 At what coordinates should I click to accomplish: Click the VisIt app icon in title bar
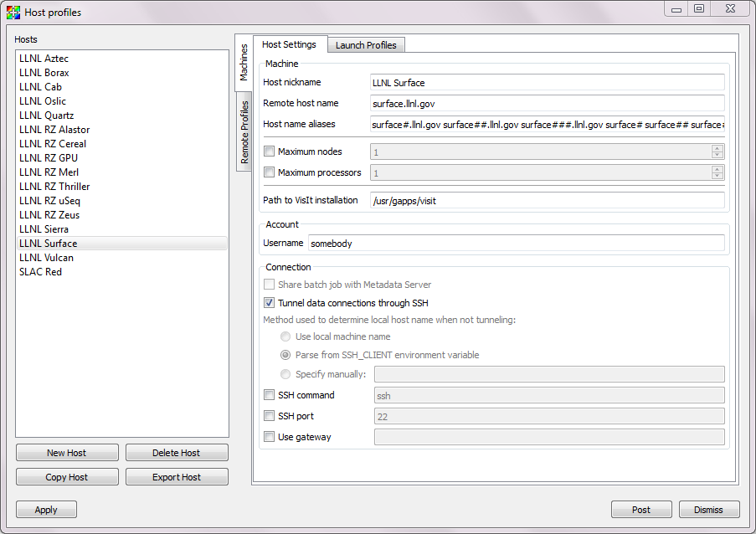tap(13, 13)
